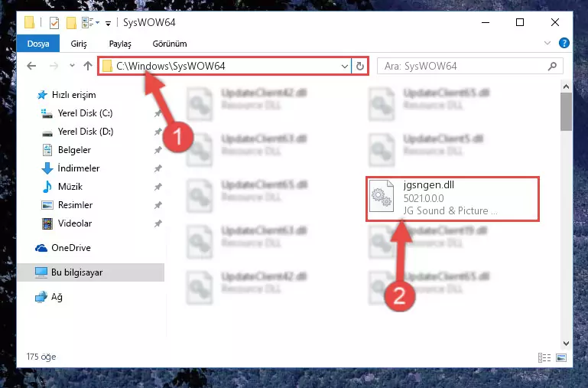Image resolution: width=588 pixels, height=388 pixels.
Task: Unpin Videolar pin icon
Action: (x=158, y=223)
